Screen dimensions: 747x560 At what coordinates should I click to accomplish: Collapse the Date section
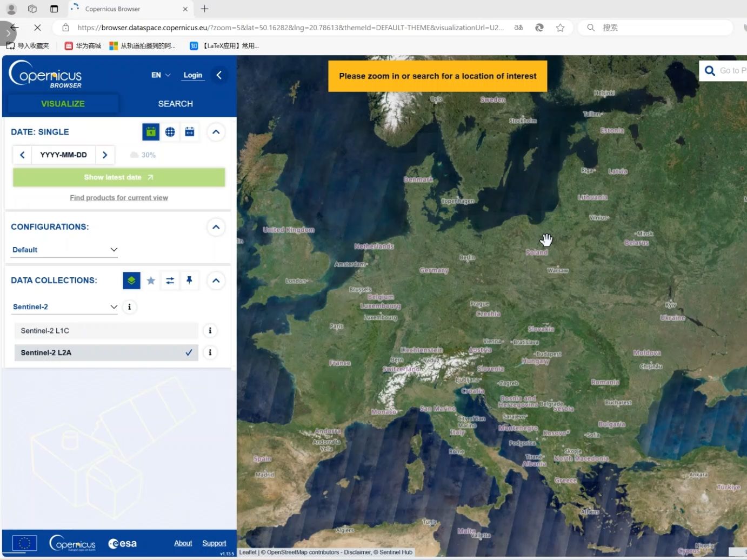216,132
